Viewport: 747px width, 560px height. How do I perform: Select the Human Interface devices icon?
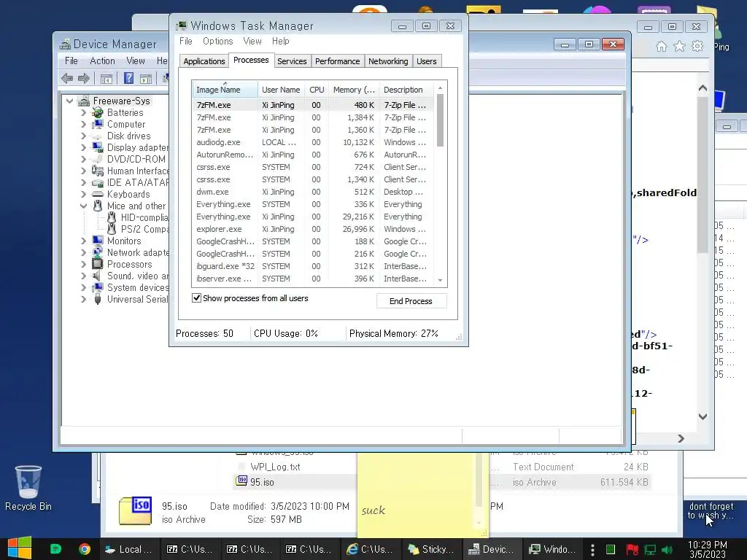(x=98, y=171)
